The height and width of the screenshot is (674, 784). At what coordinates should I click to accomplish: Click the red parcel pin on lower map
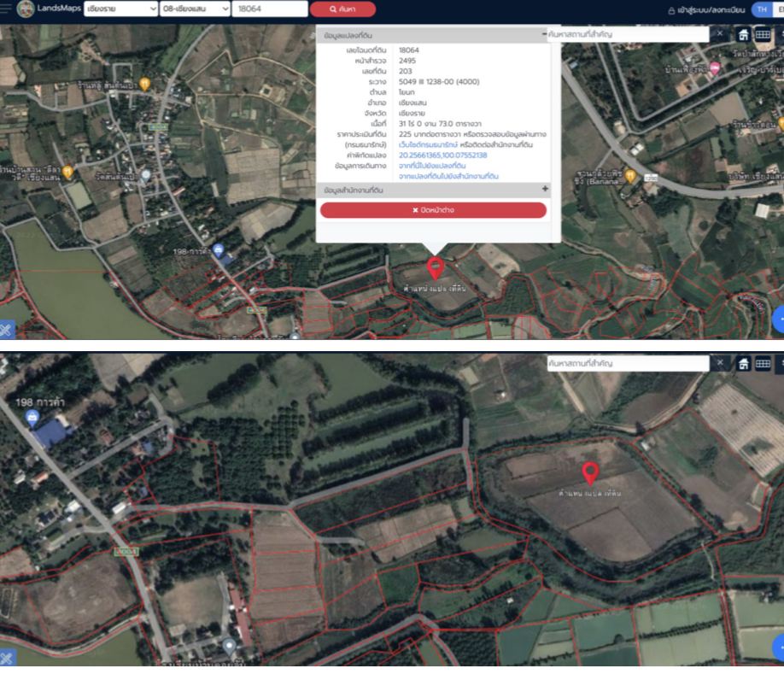click(589, 472)
